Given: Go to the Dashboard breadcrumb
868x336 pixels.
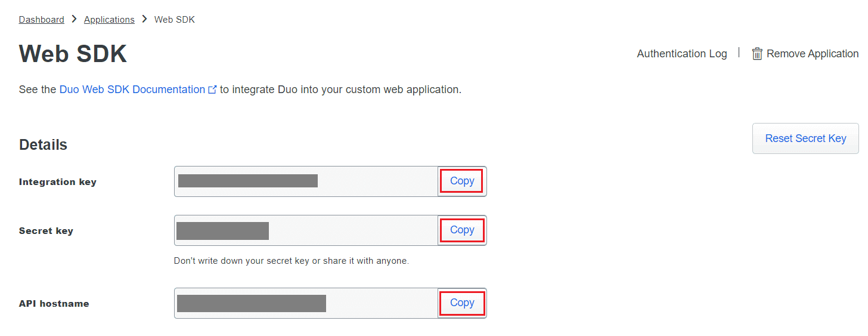Looking at the screenshot, I should click(42, 20).
